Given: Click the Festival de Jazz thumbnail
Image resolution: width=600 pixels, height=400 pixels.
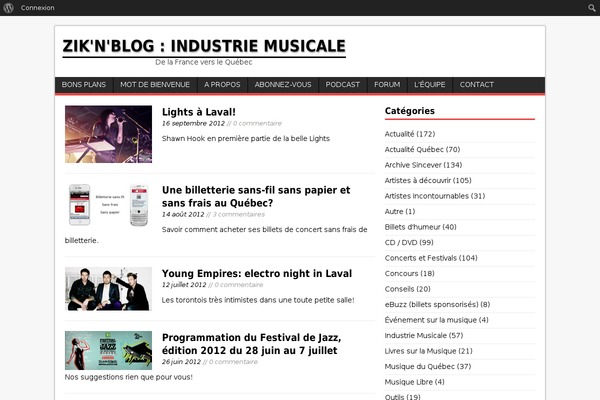Looking at the screenshot, I should point(108,350).
